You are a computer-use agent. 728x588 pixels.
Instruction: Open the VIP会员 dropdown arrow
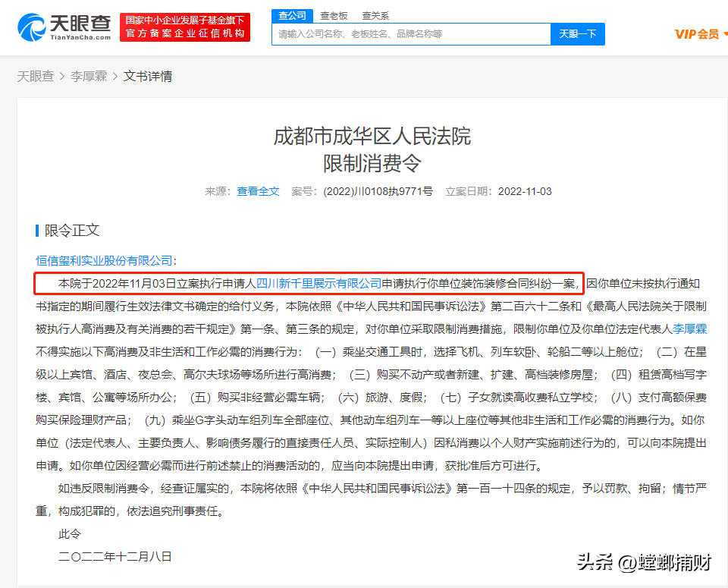724,34
